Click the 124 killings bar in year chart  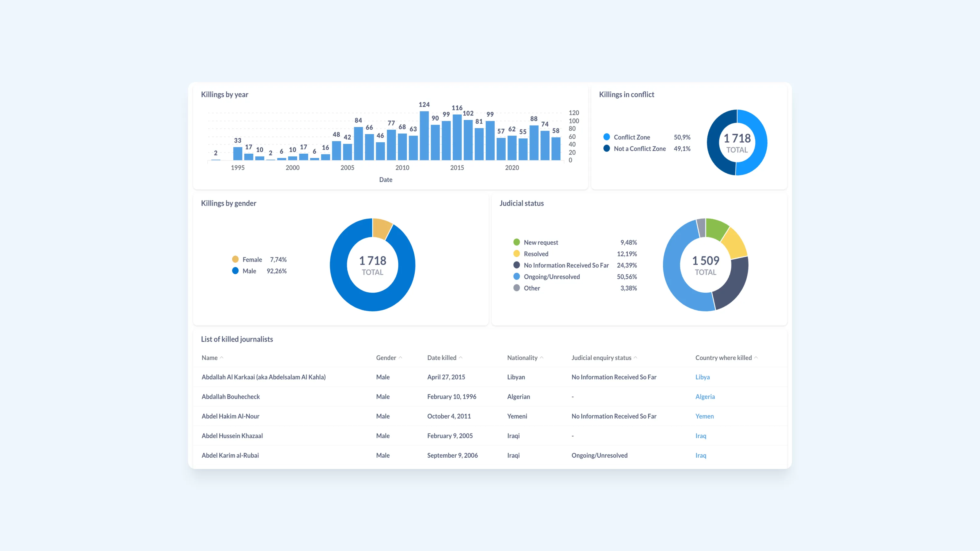424,136
